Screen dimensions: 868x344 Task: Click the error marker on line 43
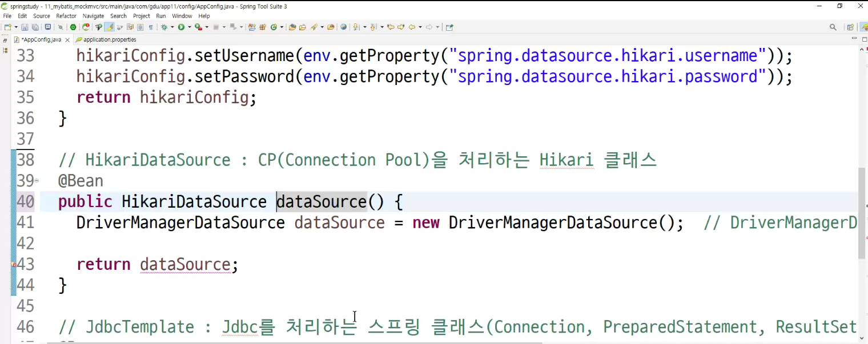click(x=14, y=265)
